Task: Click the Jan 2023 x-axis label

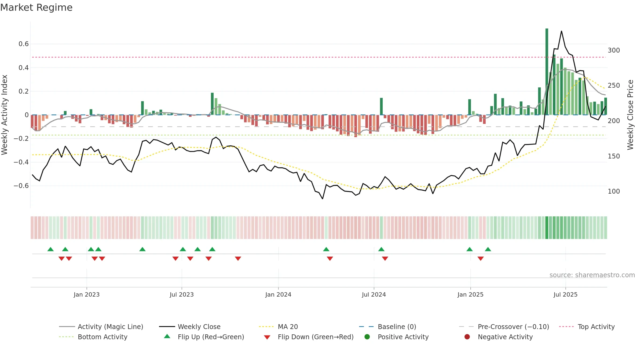Action: click(87, 294)
